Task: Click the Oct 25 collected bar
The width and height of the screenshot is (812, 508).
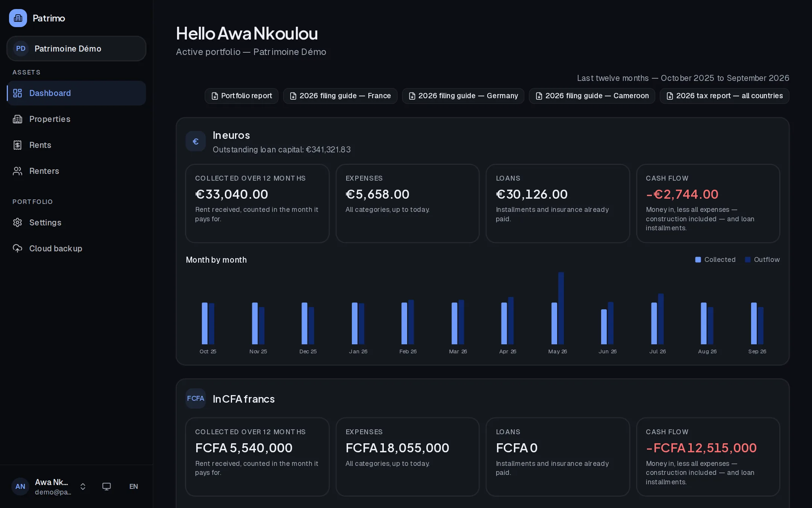Action: pos(205,323)
